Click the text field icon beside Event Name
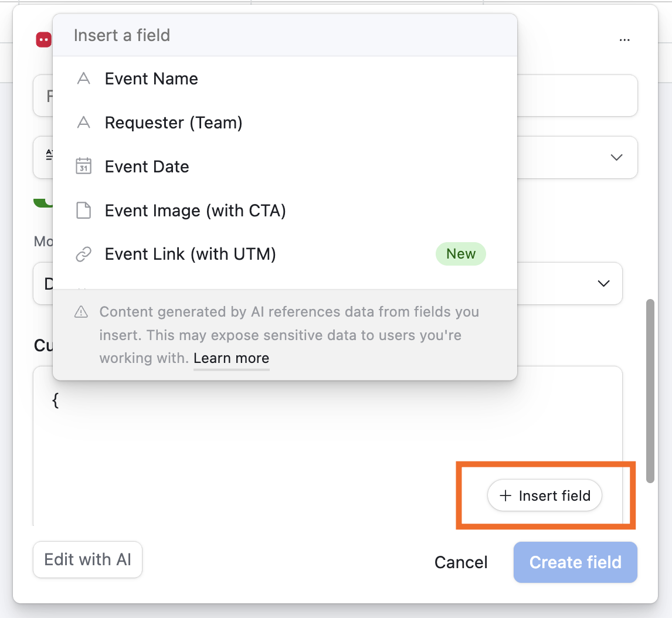The image size is (672, 618). coord(83,78)
